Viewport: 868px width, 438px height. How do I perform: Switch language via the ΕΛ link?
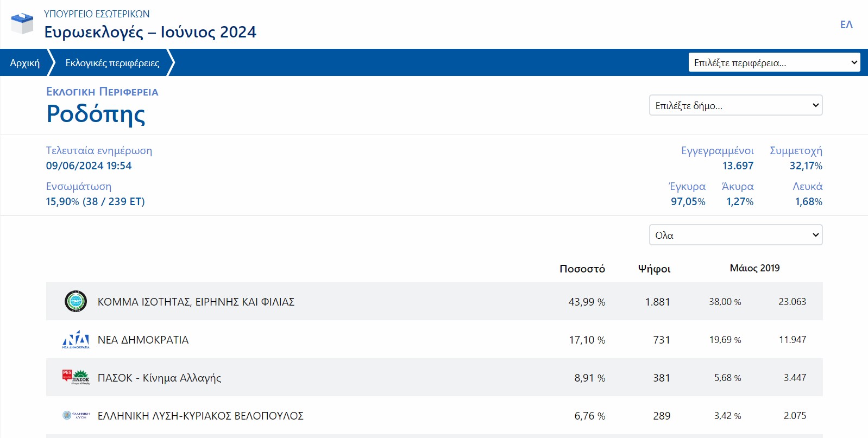(846, 24)
